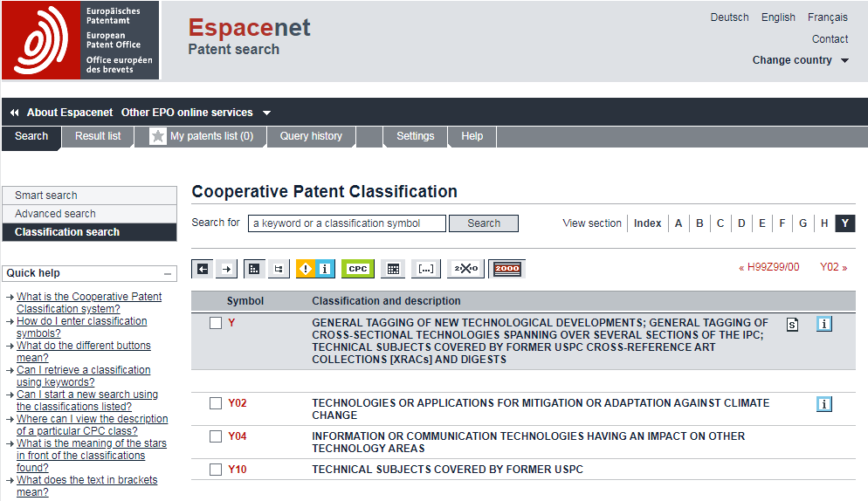
Task: Collapse the Quick help panel
Action: 168,273
